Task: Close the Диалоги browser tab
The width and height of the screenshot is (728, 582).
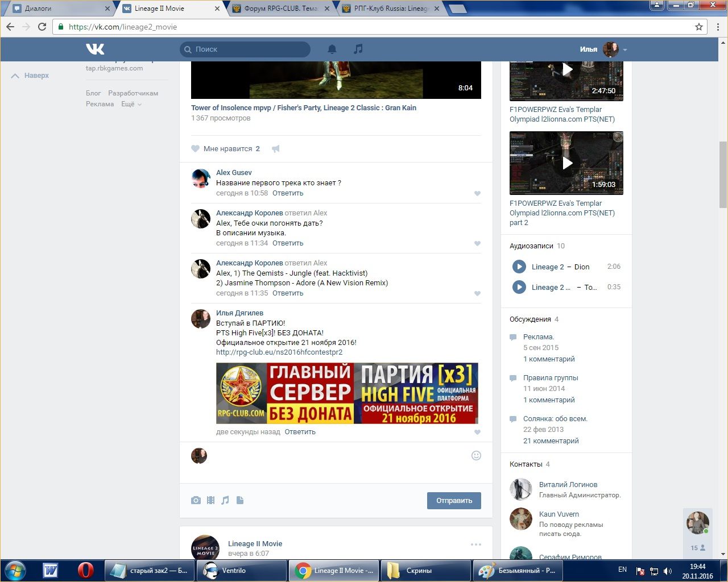Action: pyautogui.click(x=107, y=9)
